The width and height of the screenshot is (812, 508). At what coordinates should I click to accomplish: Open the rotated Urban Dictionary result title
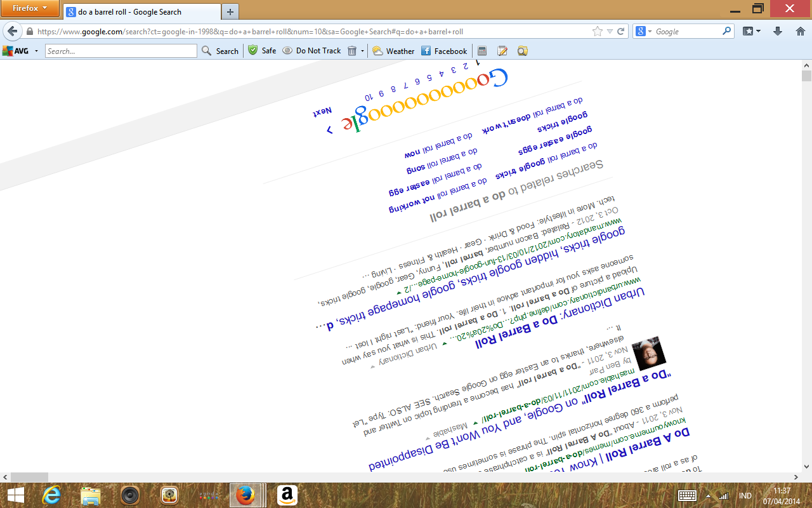click(x=559, y=317)
